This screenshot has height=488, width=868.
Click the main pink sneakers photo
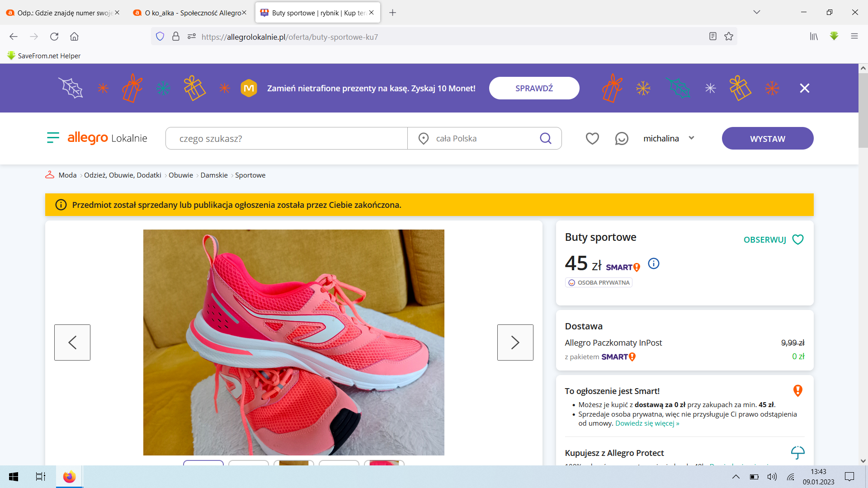[x=294, y=343]
